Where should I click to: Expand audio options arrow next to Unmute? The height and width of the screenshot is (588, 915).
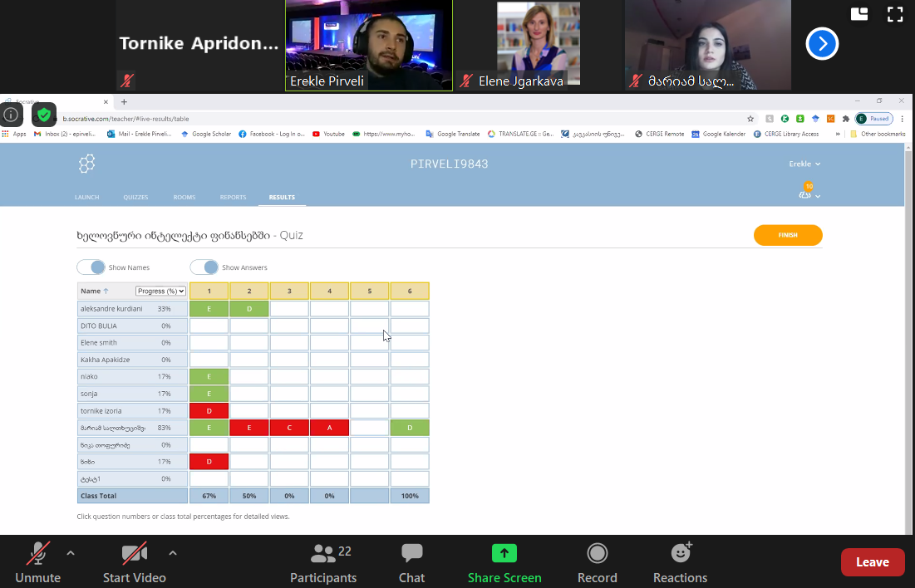[71, 553]
